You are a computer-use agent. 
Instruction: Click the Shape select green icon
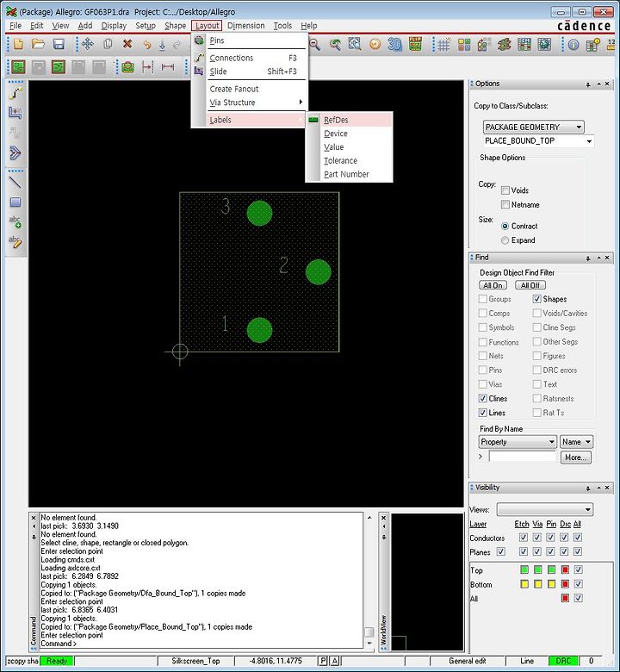click(x=59, y=67)
